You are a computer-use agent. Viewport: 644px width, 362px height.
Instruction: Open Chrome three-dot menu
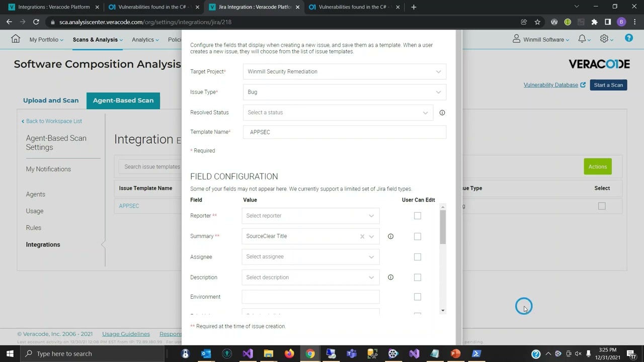pyautogui.click(x=635, y=22)
